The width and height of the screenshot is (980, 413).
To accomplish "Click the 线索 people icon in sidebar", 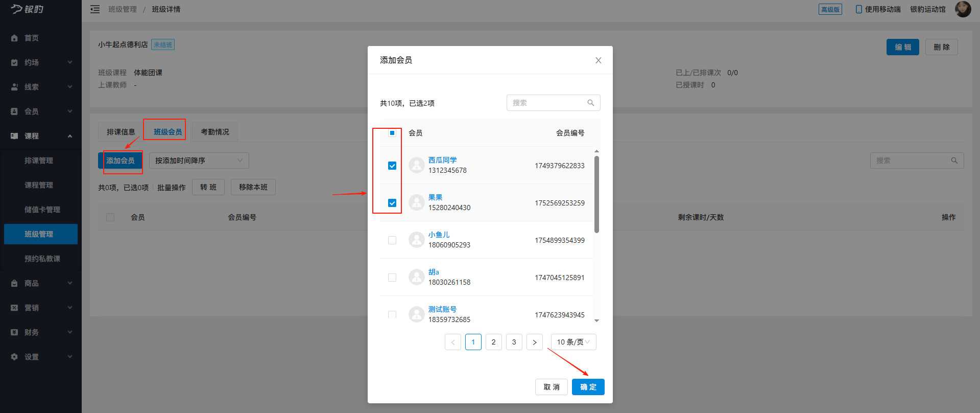I will tap(14, 87).
